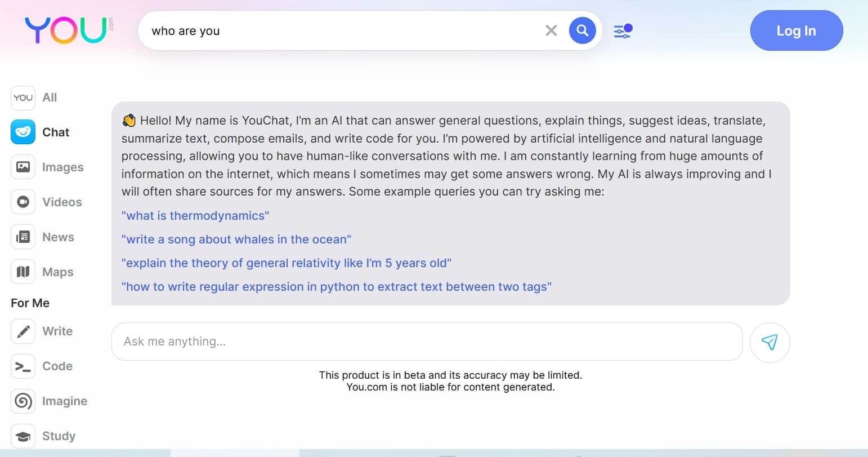
Task: Send message with the paper plane icon
Action: 769,342
